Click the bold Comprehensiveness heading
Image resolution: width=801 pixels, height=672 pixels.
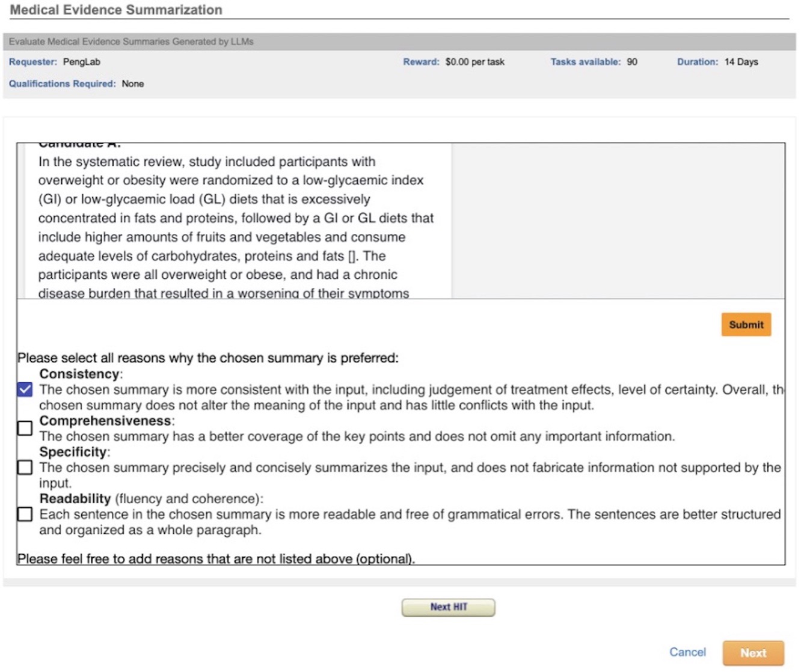[x=105, y=421]
